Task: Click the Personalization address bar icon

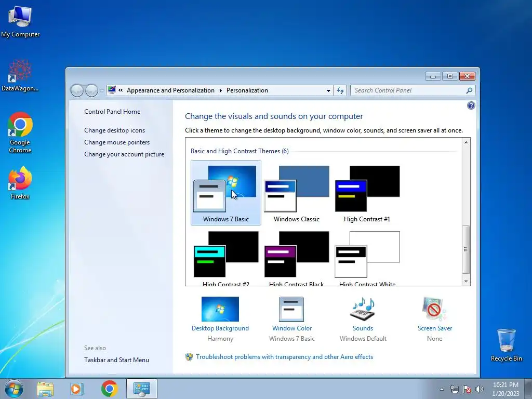Action: 112,90
